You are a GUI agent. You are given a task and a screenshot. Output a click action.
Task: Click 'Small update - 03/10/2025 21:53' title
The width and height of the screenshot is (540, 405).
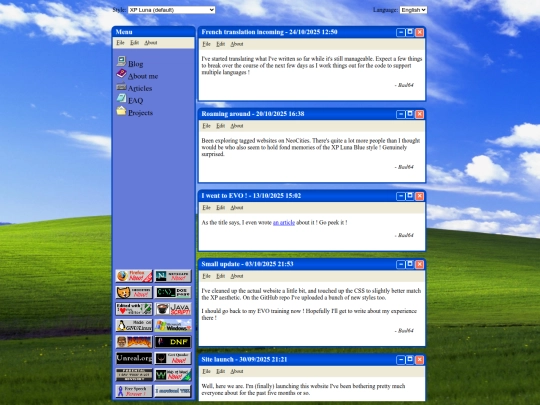point(247,264)
